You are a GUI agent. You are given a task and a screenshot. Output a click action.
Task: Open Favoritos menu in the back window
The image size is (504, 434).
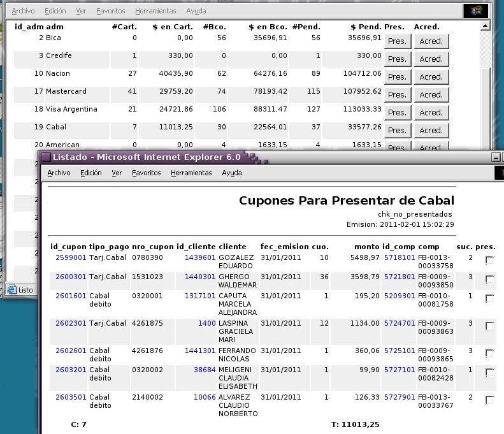pos(111,11)
